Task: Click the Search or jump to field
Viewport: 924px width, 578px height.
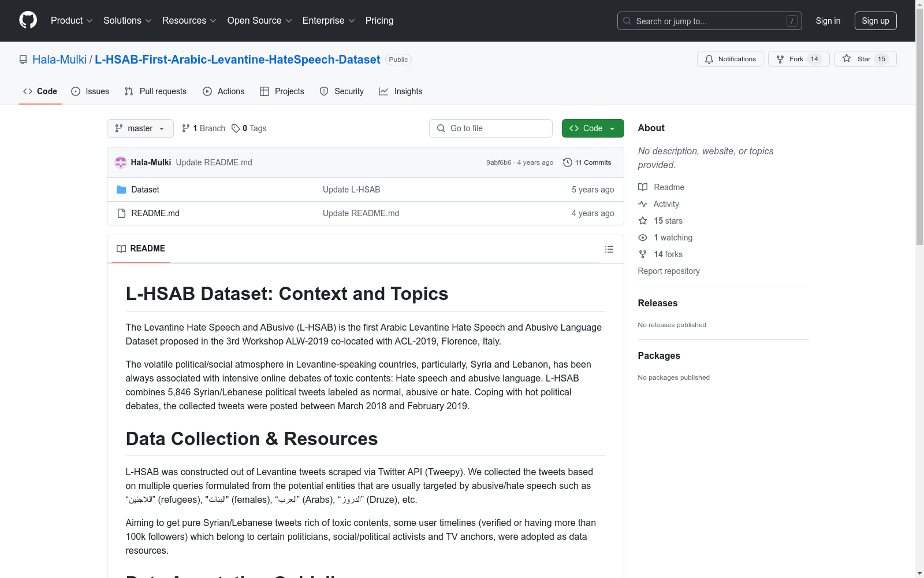Action: (710, 21)
